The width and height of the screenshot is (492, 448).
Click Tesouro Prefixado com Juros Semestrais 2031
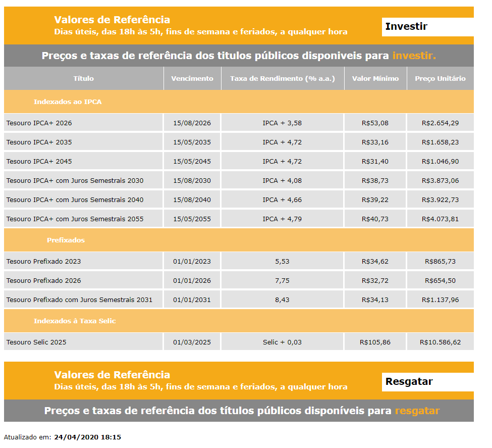[x=79, y=300]
